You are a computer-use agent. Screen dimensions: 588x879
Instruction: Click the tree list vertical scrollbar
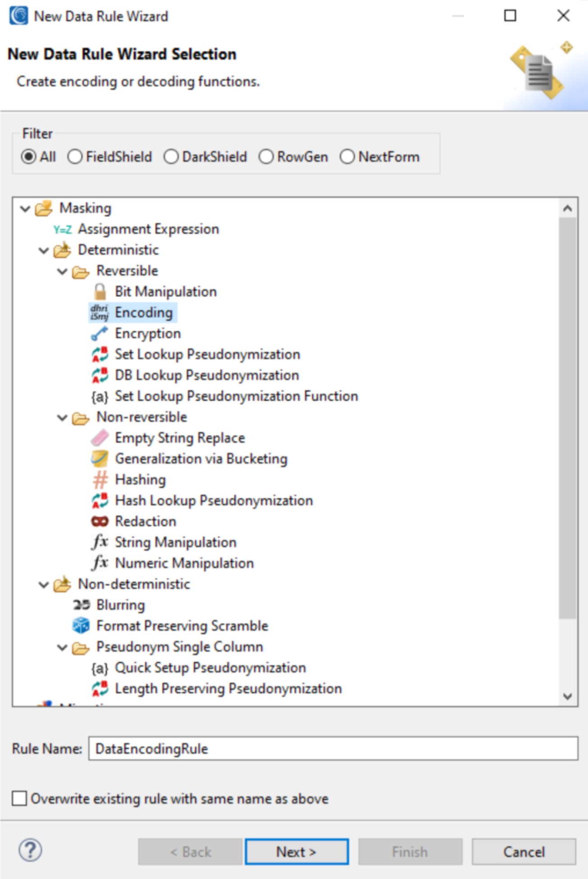pos(568,417)
